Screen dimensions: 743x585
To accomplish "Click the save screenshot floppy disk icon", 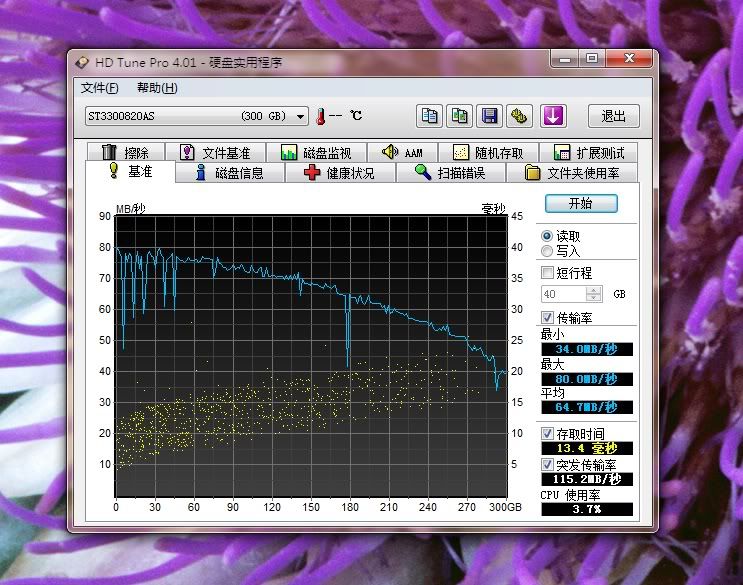I will pos(489,116).
